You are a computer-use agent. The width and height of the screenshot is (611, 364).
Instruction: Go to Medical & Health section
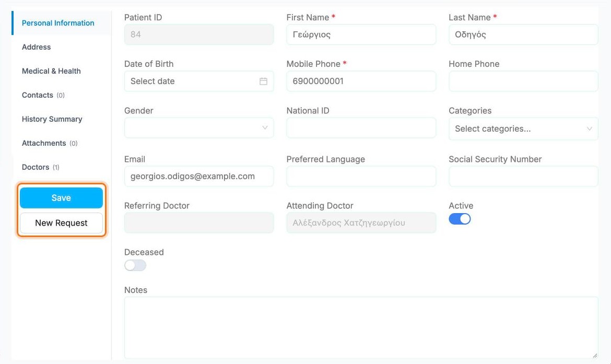51,71
